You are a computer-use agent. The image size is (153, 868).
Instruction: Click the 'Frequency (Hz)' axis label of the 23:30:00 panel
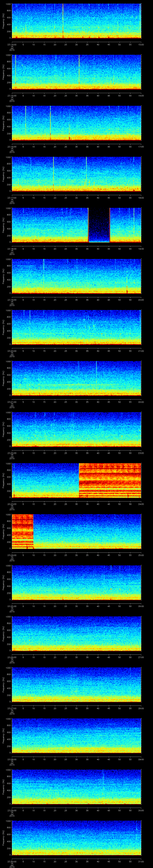3,838
